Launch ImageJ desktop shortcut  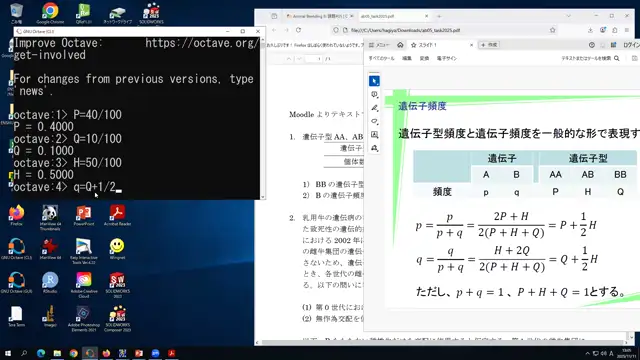pos(50,316)
